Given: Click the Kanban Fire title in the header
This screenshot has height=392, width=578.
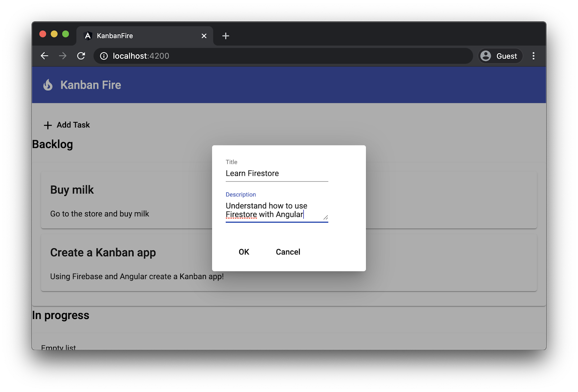Looking at the screenshot, I should [x=91, y=85].
